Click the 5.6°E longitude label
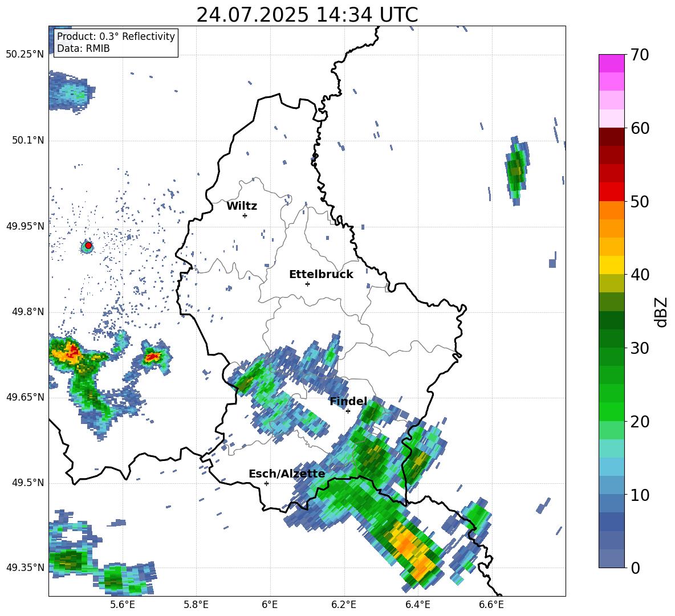 pos(123,605)
